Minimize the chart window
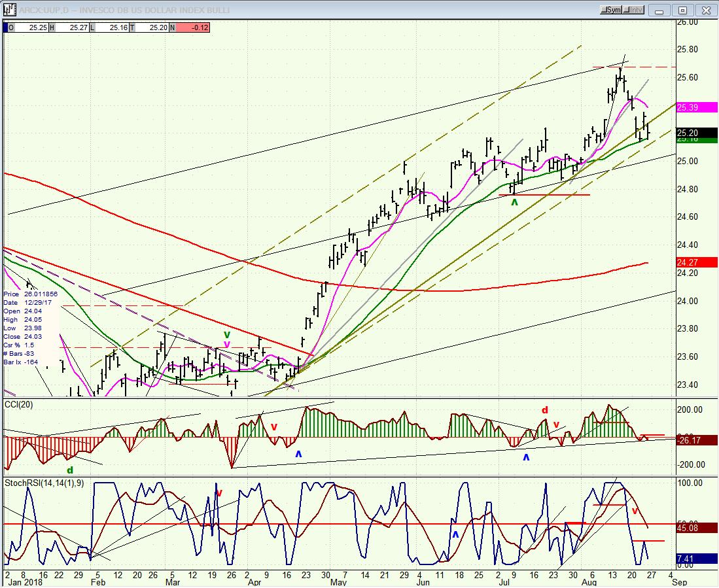Screen dimensions: 719x588 [x=659, y=10]
